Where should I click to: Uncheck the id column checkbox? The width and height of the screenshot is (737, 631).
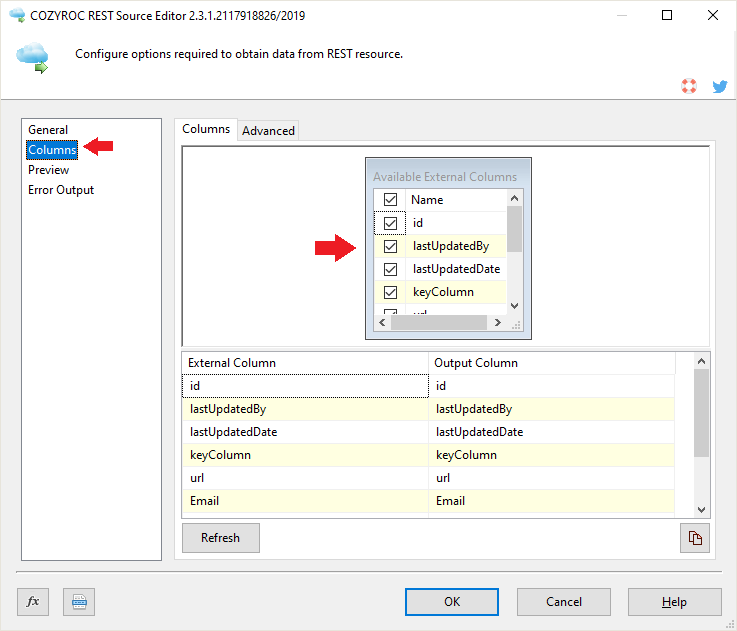[390, 223]
